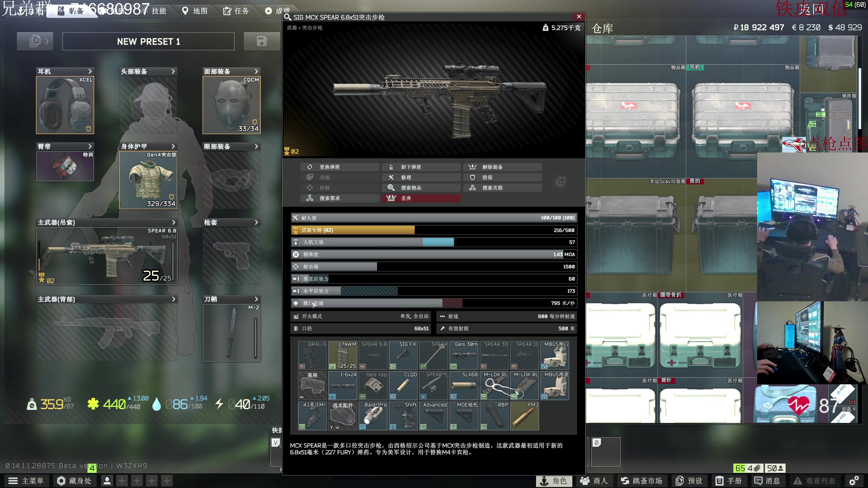
Task: Select the CQCM face mask item
Action: click(x=232, y=105)
